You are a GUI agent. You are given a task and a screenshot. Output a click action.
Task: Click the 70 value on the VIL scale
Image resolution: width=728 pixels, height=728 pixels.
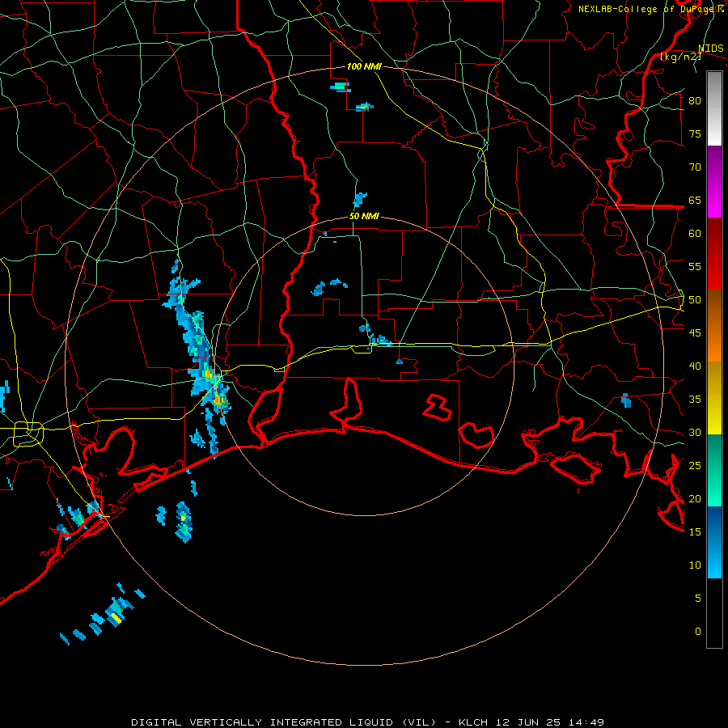[695, 167]
